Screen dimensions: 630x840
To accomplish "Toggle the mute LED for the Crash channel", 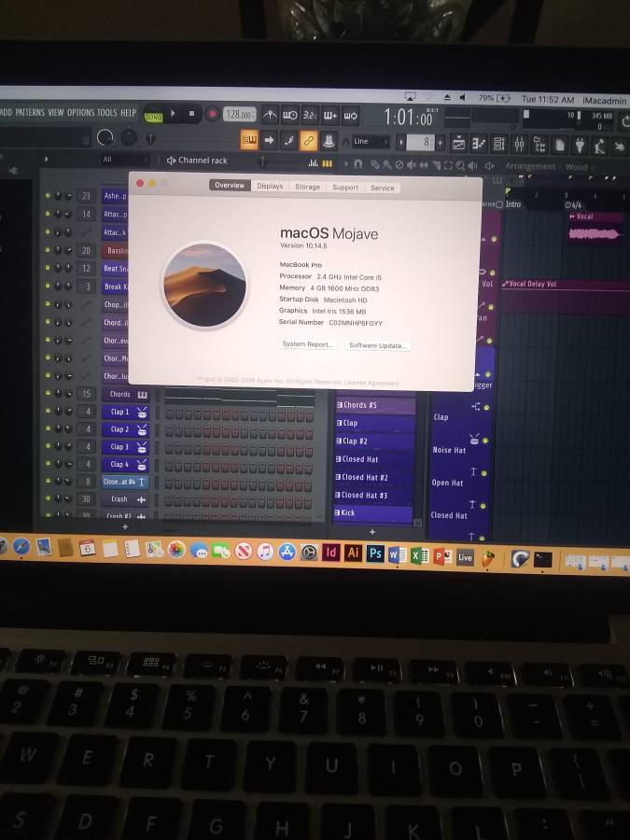I will pos(47,499).
